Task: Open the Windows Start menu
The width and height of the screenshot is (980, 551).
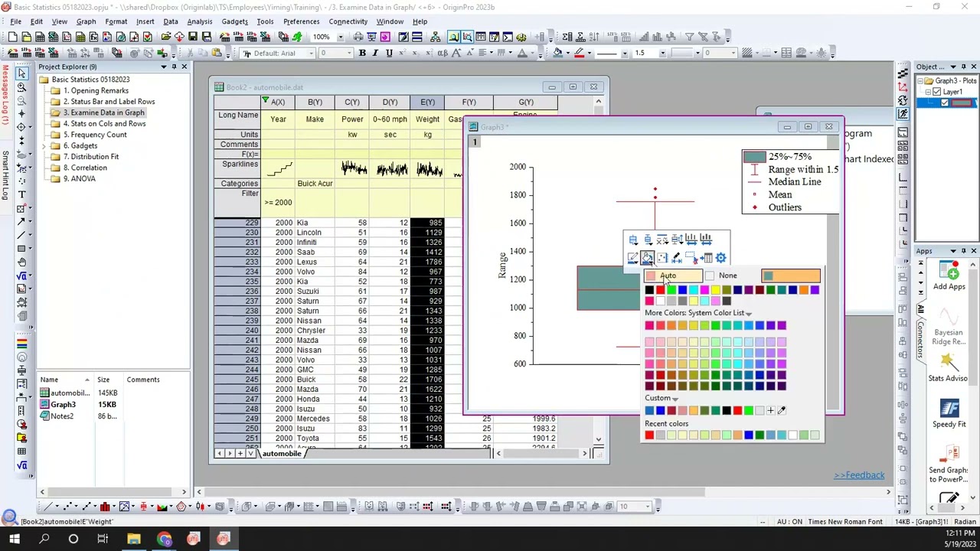Action: coord(14,540)
